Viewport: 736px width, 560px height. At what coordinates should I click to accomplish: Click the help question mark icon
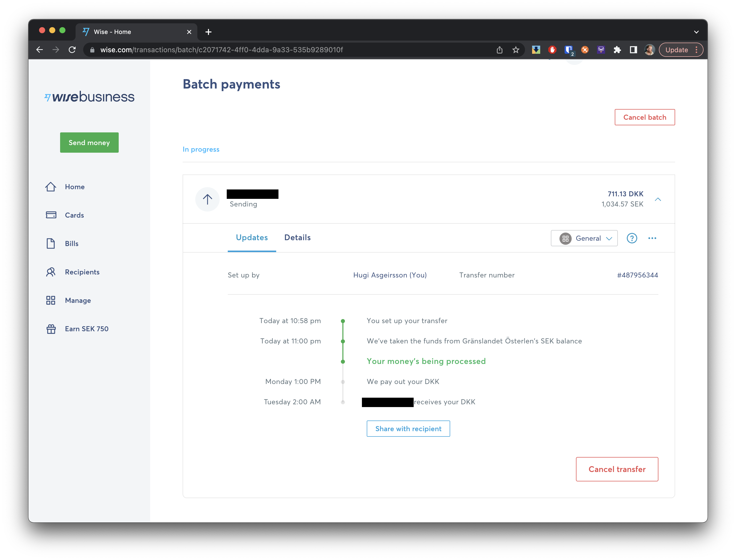(632, 238)
